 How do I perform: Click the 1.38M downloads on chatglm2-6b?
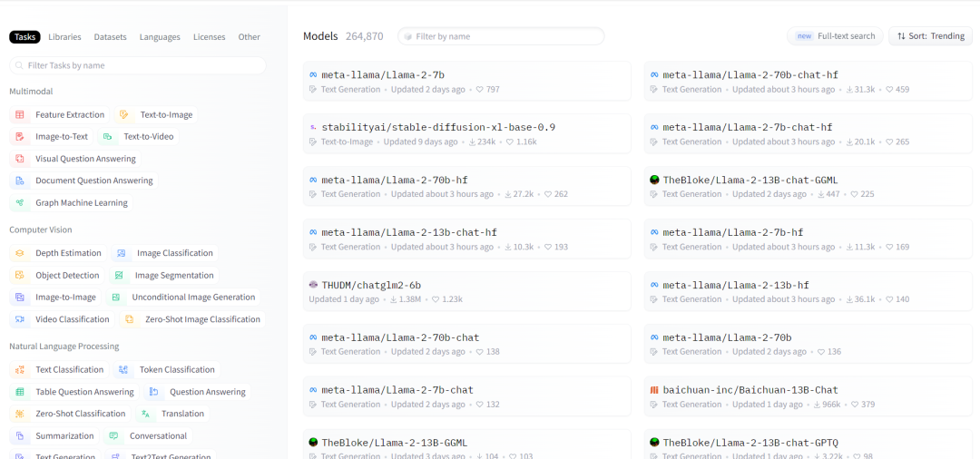[x=407, y=299]
